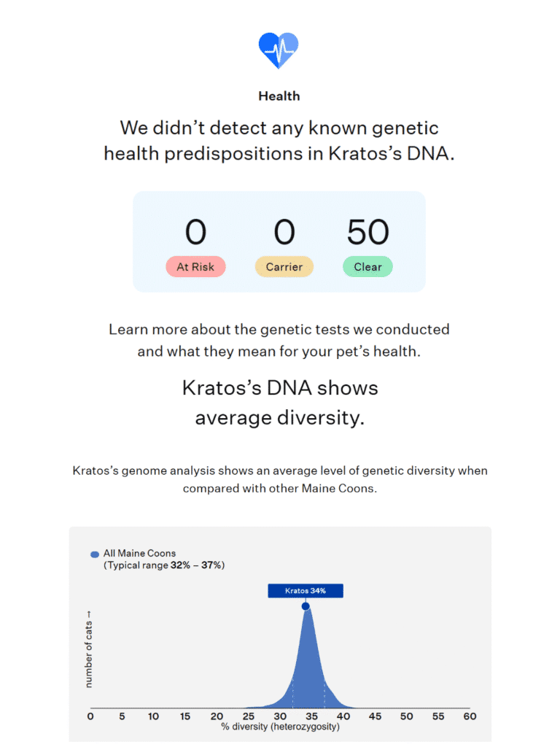This screenshot has height=747, width=560.
Task: Select the Carrier badge
Action: tap(284, 267)
